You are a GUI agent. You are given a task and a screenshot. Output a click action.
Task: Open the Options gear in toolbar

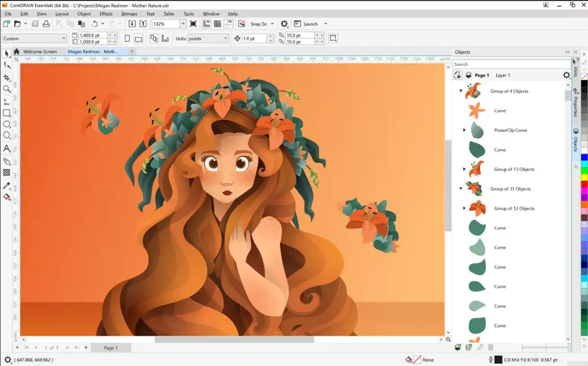(284, 24)
